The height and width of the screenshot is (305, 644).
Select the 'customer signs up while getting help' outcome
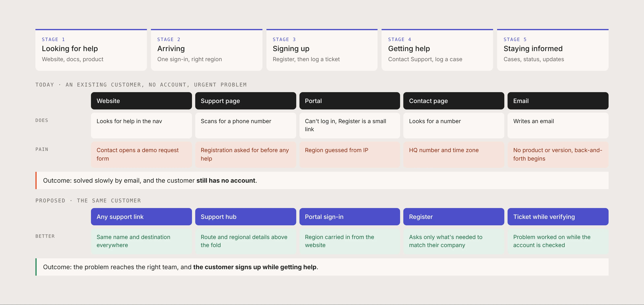point(322,267)
